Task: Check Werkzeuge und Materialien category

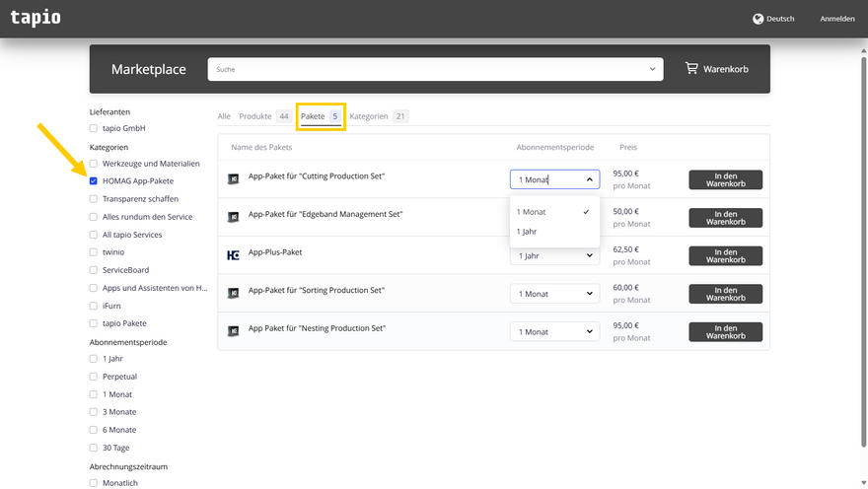Action: [93, 164]
